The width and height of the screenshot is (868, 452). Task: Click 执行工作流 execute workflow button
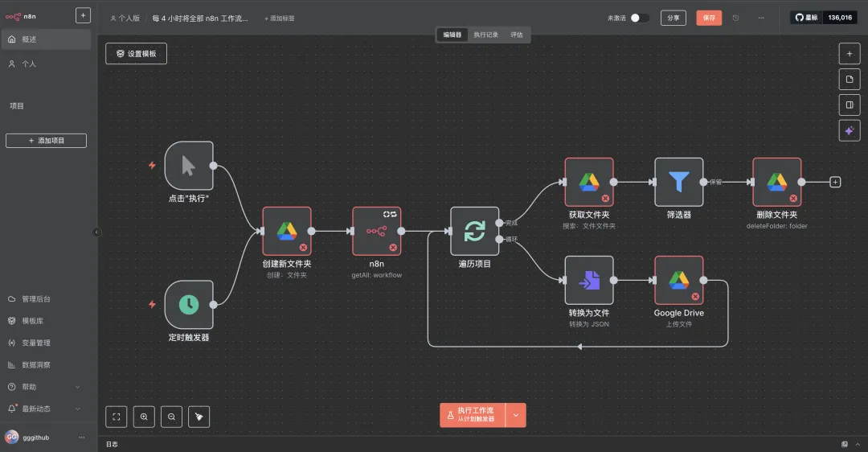pyautogui.click(x=473, y=415)
